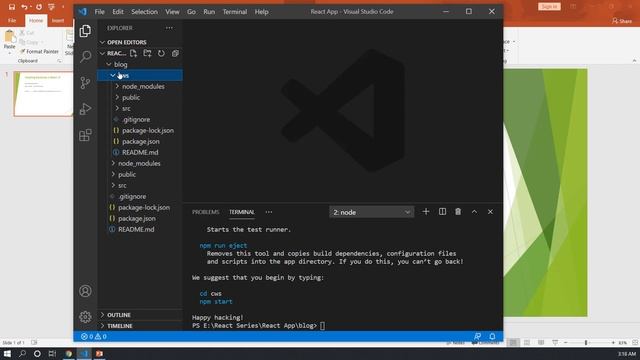Open cws package.json file

point(140,141)
